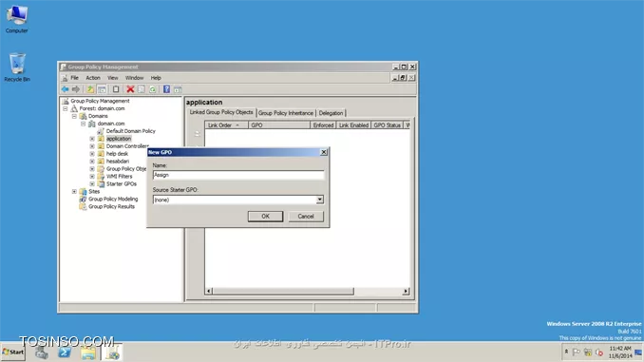
Task: Click the Action Center flag tray icon
Action: 577,352
